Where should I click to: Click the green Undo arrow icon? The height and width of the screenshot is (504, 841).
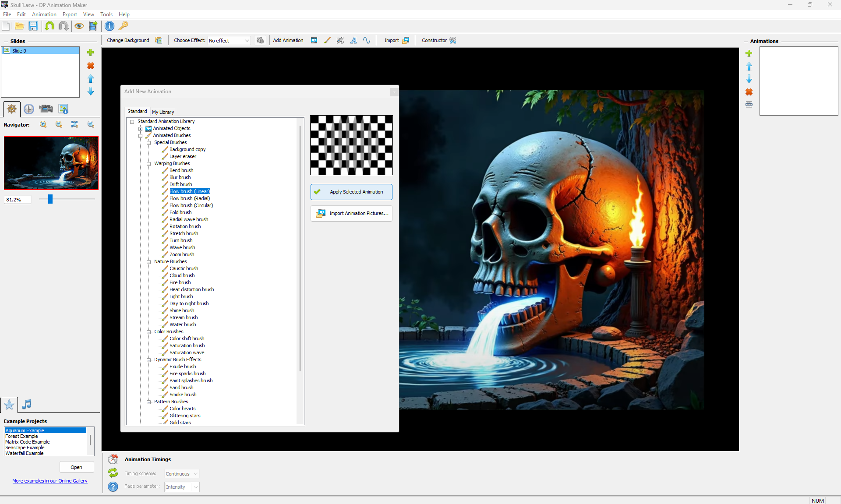pyautogui.click(x=49, y=26)
